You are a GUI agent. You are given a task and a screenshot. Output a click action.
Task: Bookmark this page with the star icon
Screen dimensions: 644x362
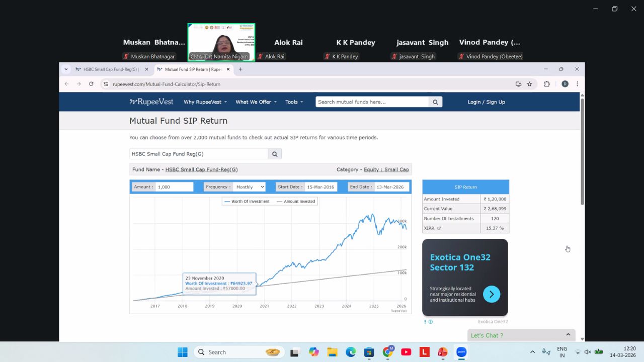(529, 84)
